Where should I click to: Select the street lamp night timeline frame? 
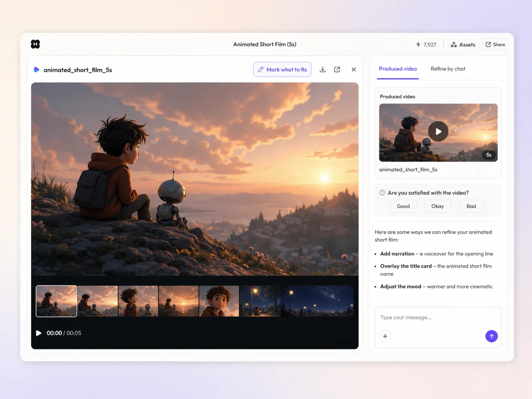click(260, 301)
